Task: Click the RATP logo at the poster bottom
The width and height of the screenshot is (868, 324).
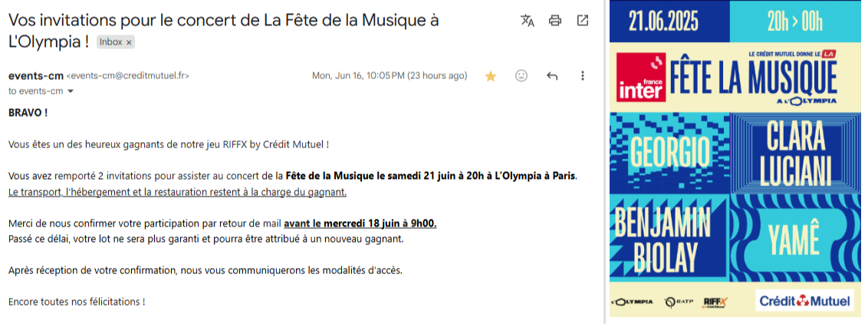Action: (678, 302)
